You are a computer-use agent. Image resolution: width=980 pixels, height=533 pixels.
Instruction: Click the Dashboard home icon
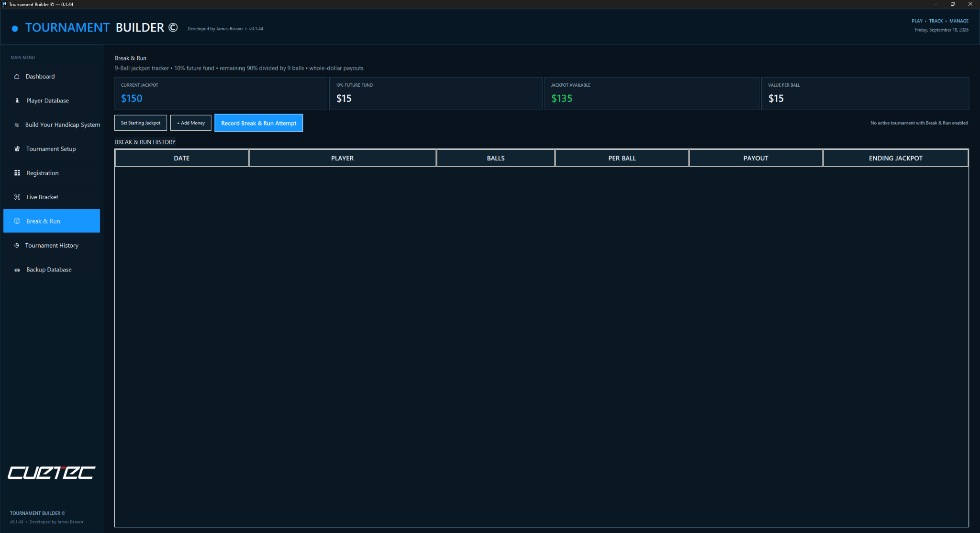point(17,77)
